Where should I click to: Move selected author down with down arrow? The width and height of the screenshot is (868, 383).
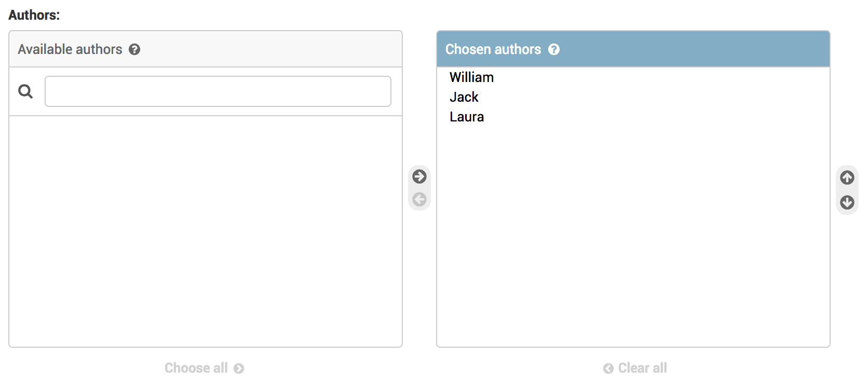tap(847, 202)
